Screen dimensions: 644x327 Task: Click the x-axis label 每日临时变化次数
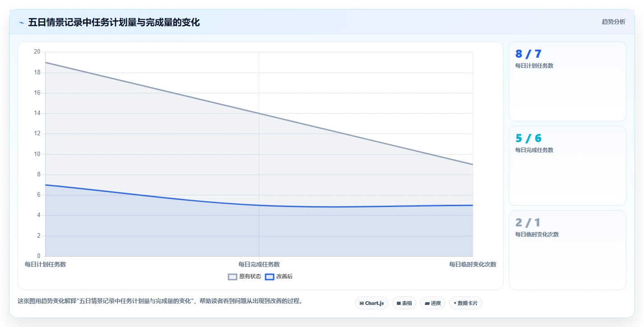point(472,264)
